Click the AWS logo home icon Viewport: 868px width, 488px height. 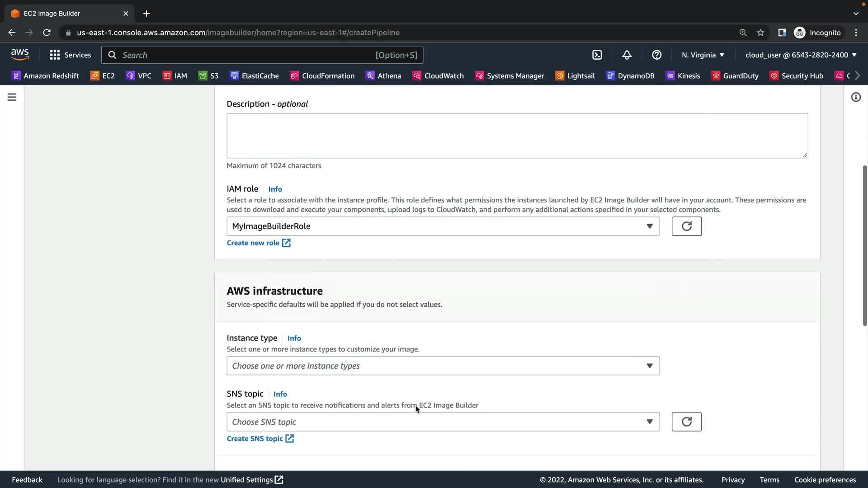[x=20, y=55]
